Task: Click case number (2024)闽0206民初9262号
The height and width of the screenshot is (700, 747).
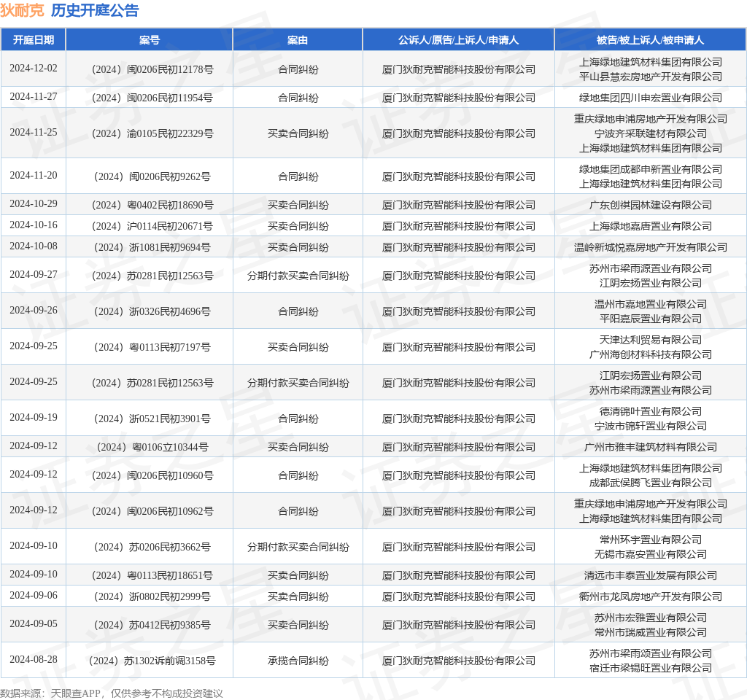Action: pyautogui.click(x=152, y=176)
